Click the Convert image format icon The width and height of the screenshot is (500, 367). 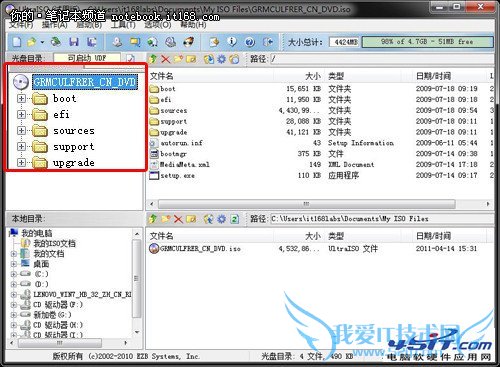point(153,42)
